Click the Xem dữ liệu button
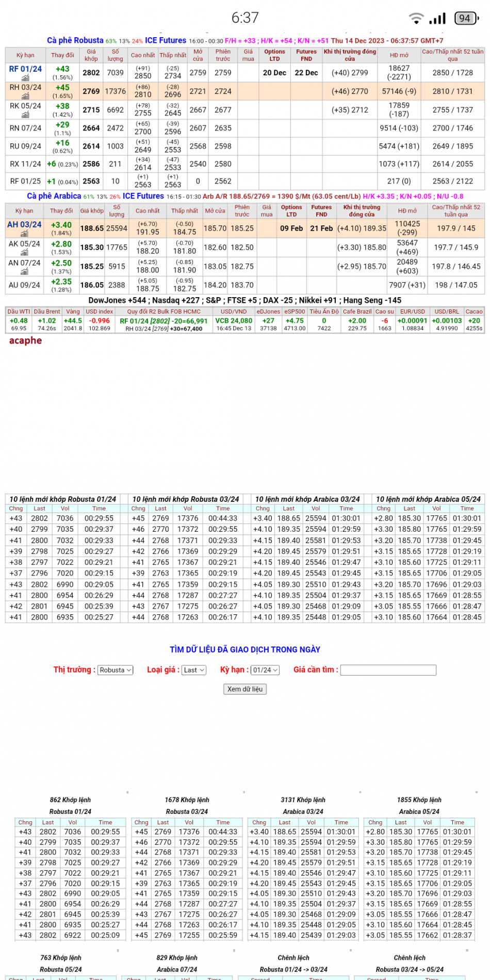This screenshot has height=980, width=490. point(245,689)
